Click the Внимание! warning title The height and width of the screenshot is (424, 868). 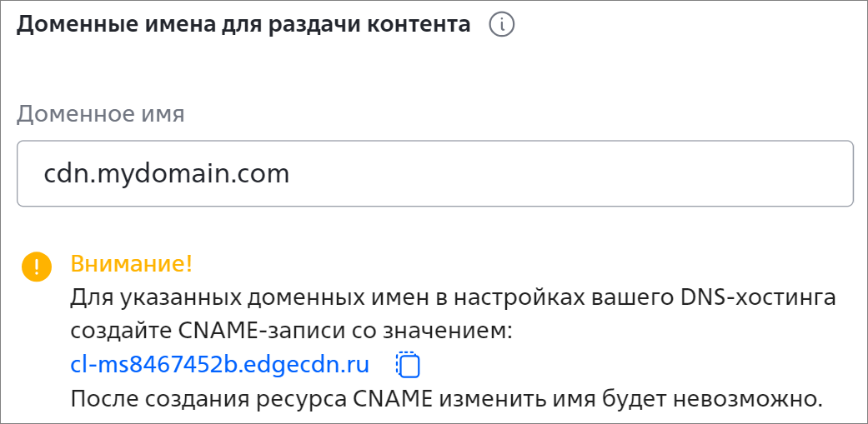[x=131, y=264]
